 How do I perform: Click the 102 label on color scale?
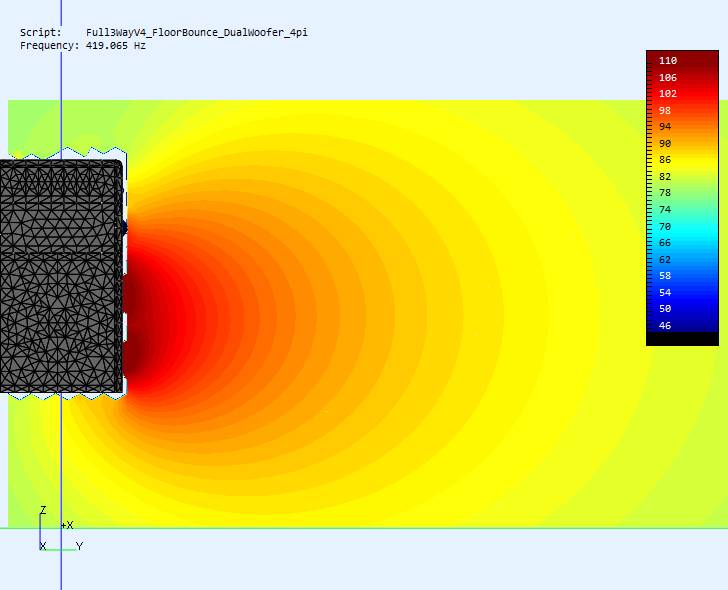(x=668, y=94)
